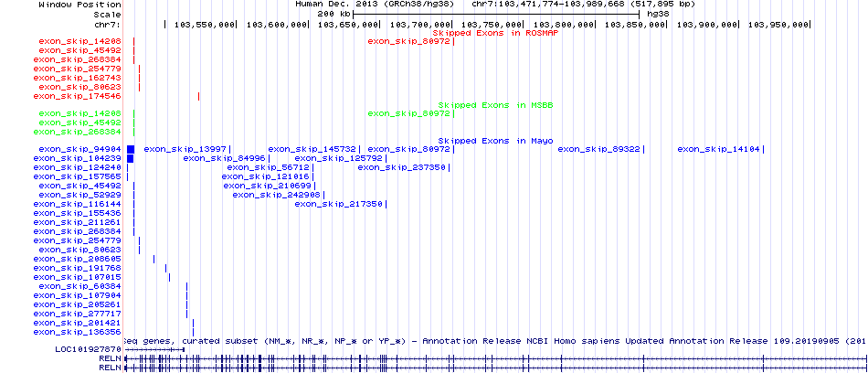Select exon_skip_94904 blue block feature

click(131, 149)
